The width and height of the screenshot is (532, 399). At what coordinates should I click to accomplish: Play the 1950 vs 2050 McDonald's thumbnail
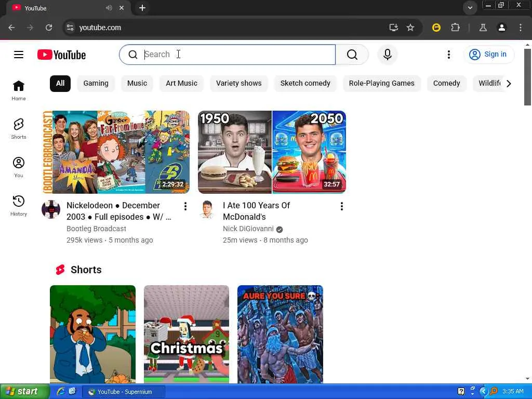272,152
